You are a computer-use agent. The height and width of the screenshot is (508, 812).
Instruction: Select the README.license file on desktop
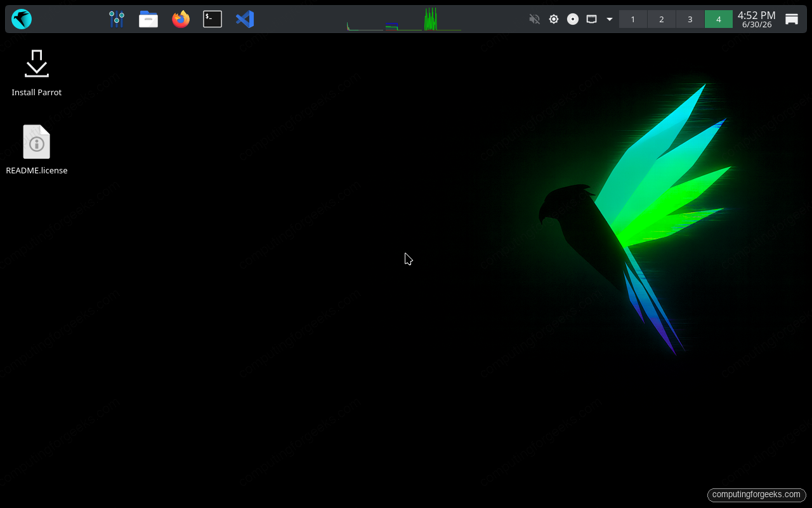coord(37,150)
